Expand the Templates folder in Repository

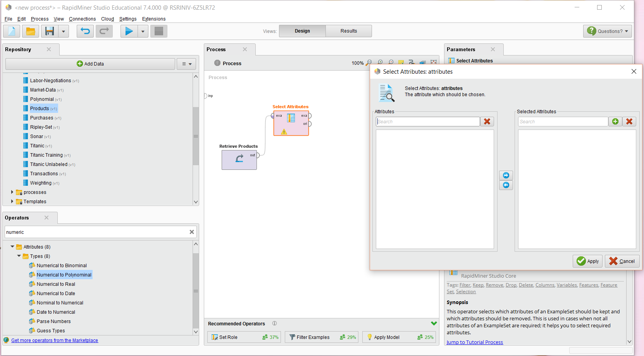click(12, 201)
